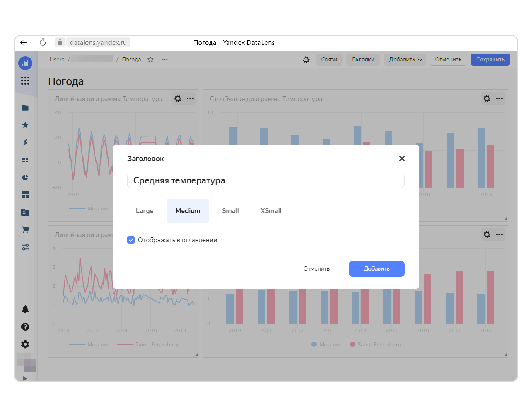Screen dimensions: 532x417
Task: Toggle Moscow legend in bottom-right bar chart
Action: (325, 345)
